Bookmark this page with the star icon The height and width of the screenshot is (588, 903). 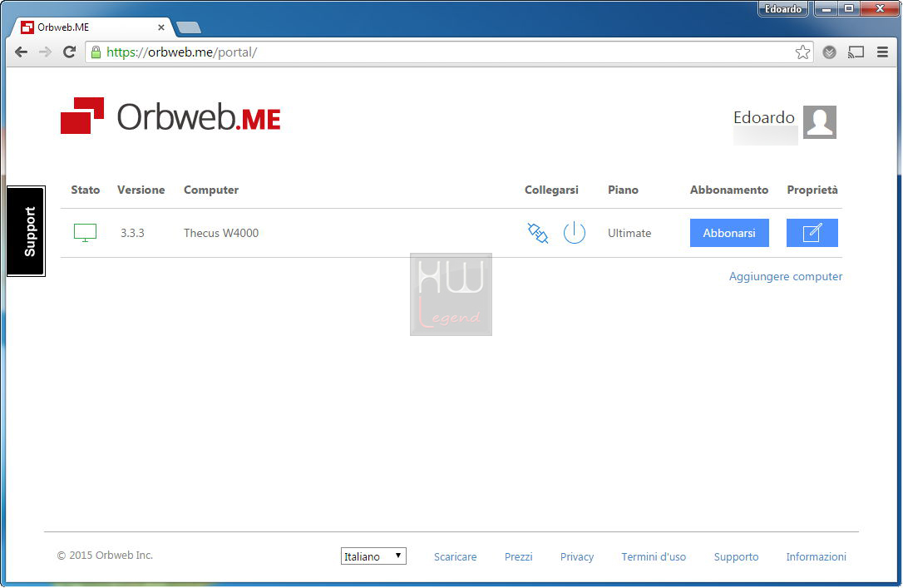pos(802,52)
